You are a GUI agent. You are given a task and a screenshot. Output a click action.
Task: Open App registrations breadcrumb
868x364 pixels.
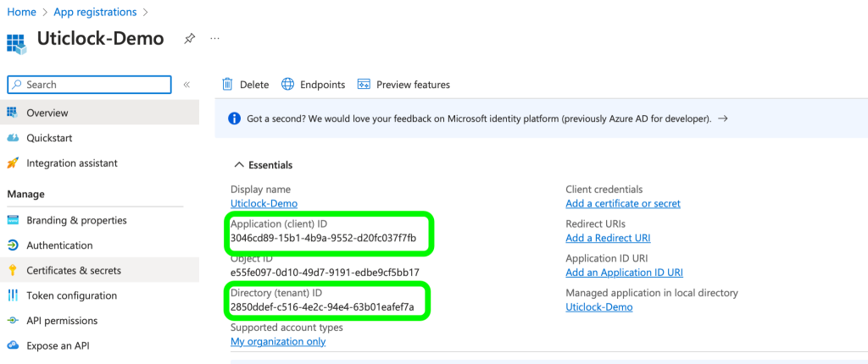pos(95,12)
